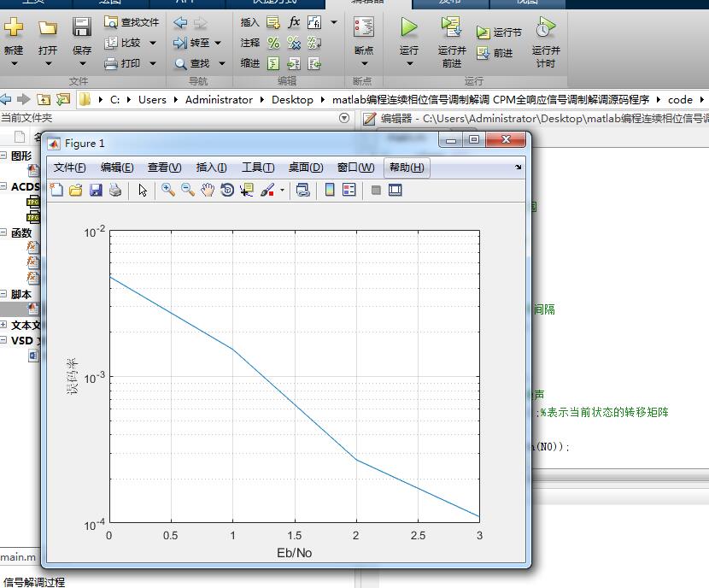Click the Find (查找) magnifier in ribbon

[180, 64]
